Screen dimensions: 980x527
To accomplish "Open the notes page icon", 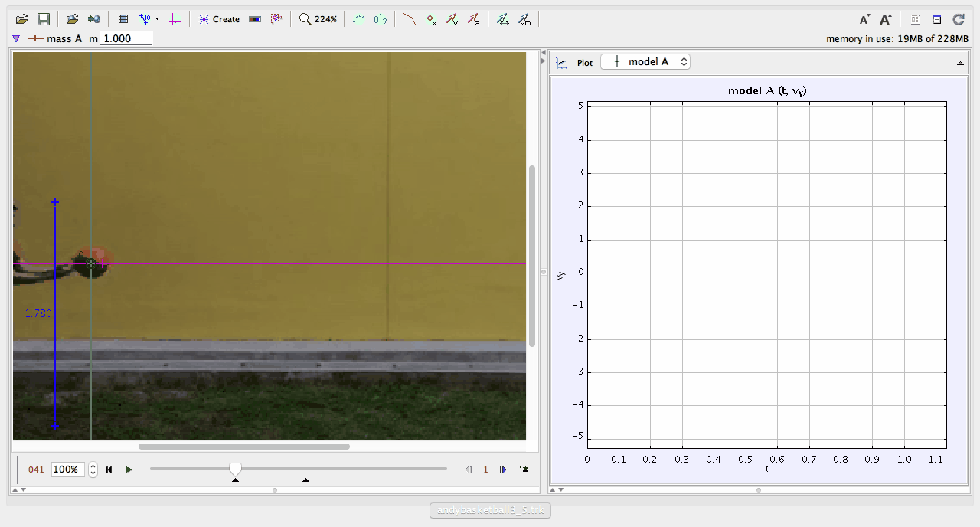I will [x=916, y=19].
